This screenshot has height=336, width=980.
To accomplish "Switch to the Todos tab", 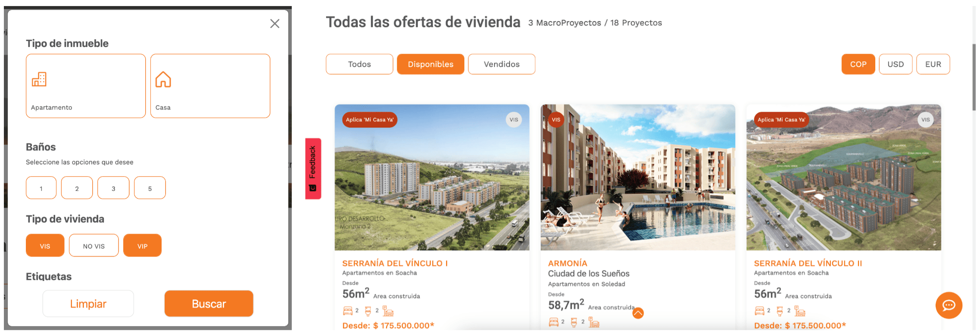I will click(359, 64).
